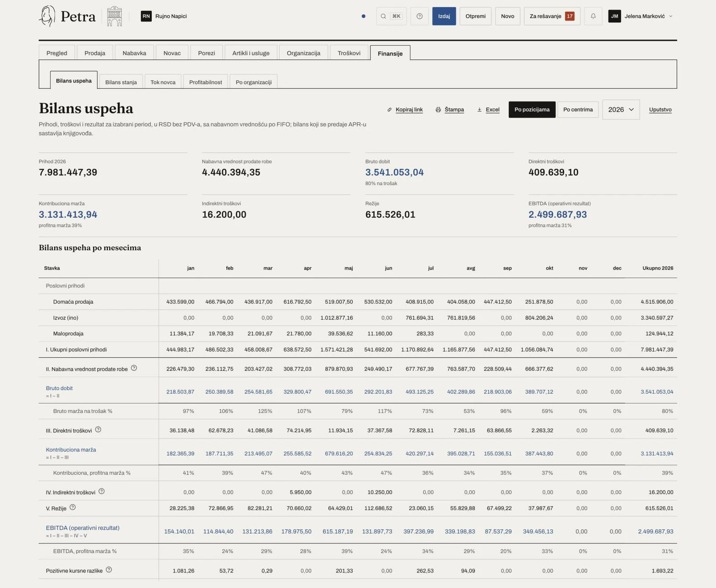This screenshot has height=588, width=716.
Task: Click the blue status dot in the header
Action: coord(363,16)
